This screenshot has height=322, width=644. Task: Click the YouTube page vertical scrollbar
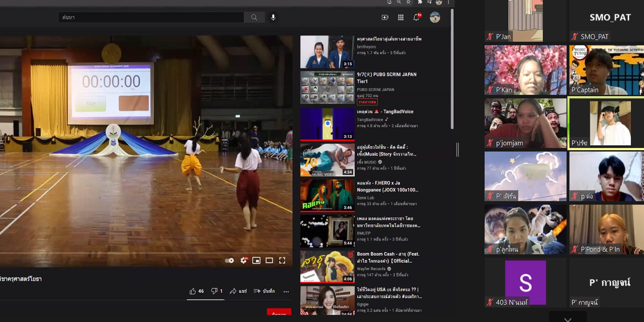tap(452, 69)
